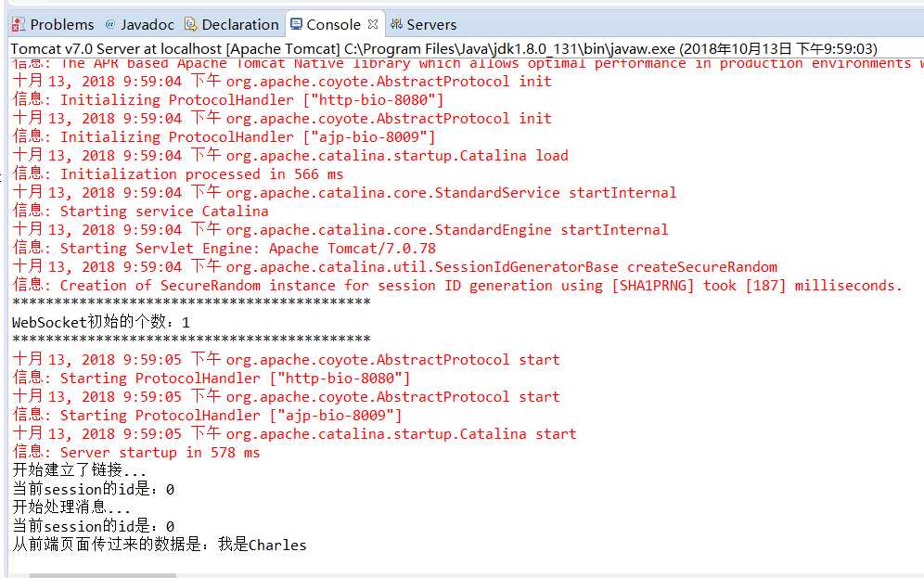Click 'Server startup in 578 ms' line
The height and width of the screenshot is (578, 924).
coord(136,453)
